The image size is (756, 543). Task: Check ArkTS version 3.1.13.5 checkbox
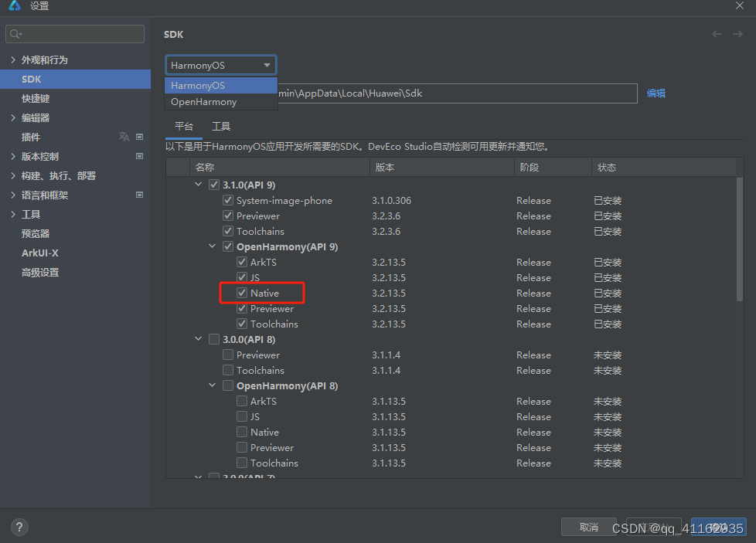(x=242, y=401)
